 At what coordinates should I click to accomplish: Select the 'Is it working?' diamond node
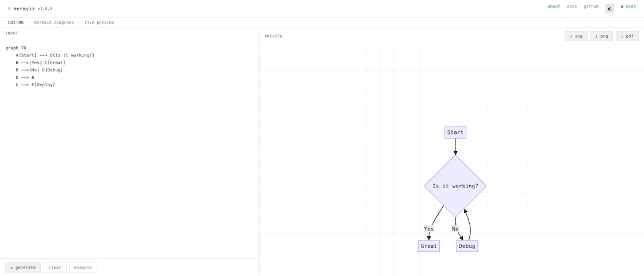coord(455,186)
